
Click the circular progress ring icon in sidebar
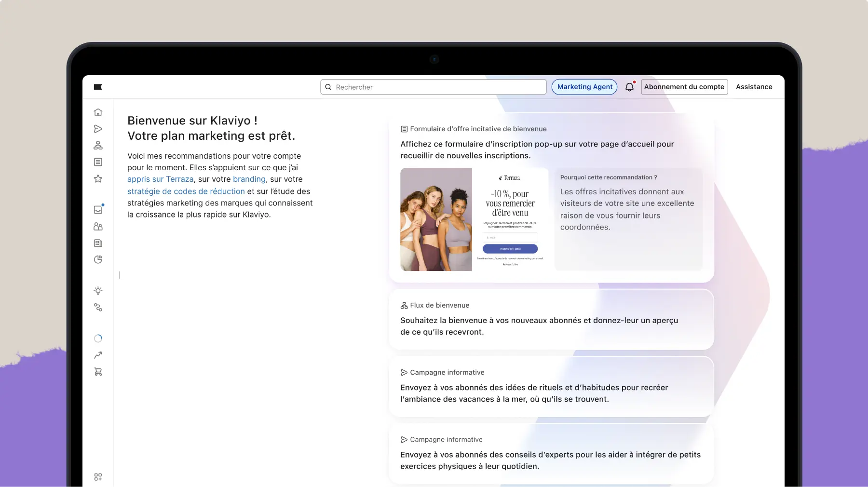pyautogui.click(x=98, y=338)
